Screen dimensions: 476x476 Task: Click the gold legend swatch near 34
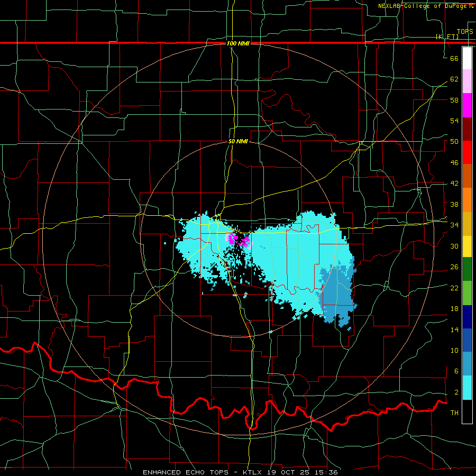(x=467, y=224)
